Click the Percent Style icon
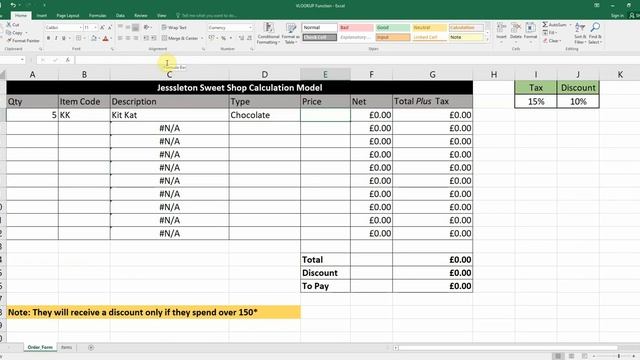The image size is (640, 360). click(x=223, y=38)
